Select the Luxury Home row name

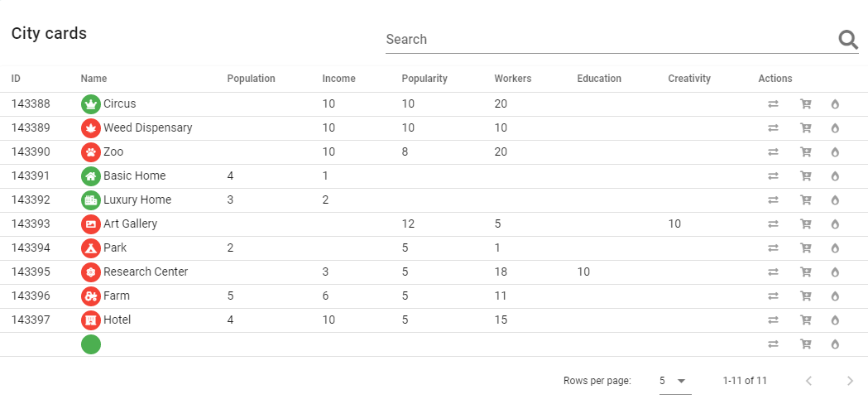tap(137, 200)
